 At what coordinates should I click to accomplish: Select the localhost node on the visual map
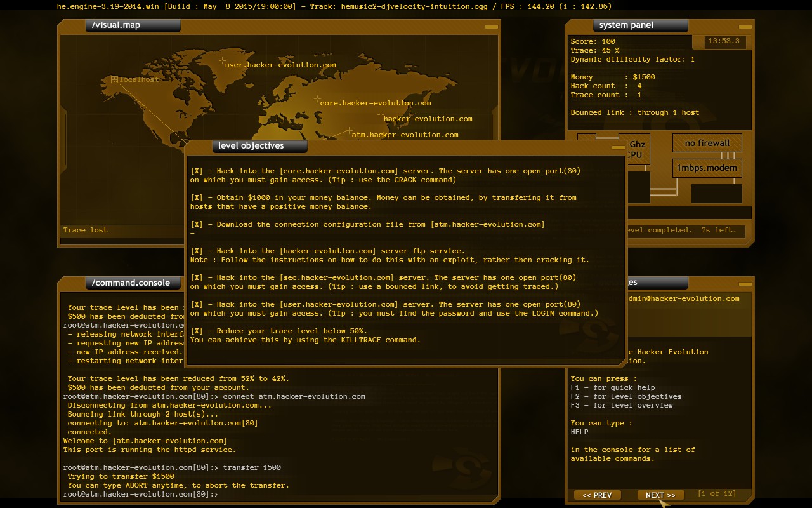[115, 79]
